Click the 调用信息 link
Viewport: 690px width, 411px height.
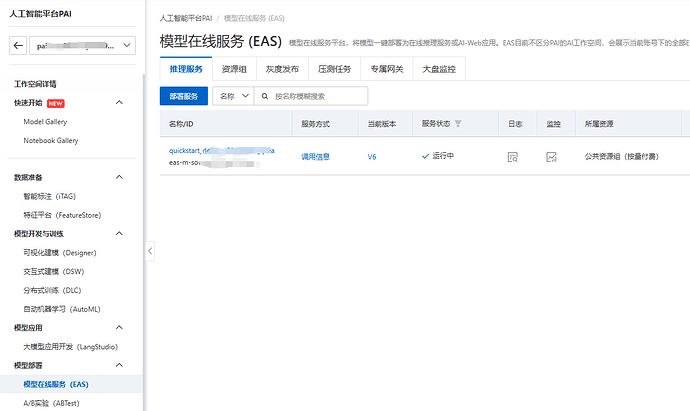[x=316, y=157]
